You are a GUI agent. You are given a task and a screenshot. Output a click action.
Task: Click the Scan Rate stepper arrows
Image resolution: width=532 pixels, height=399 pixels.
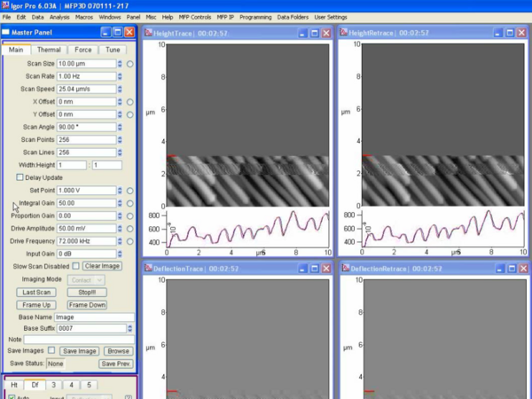coord(120,76)
